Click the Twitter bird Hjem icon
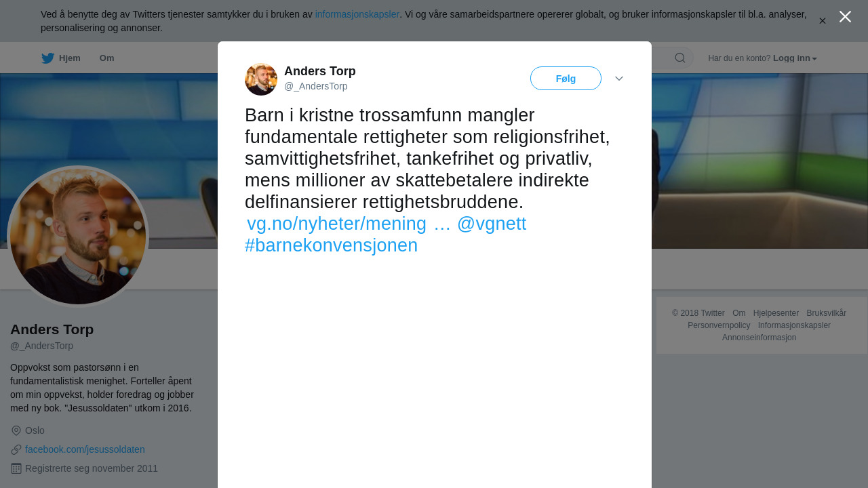The width and height of the screenshot is (868, 488). 47,58
